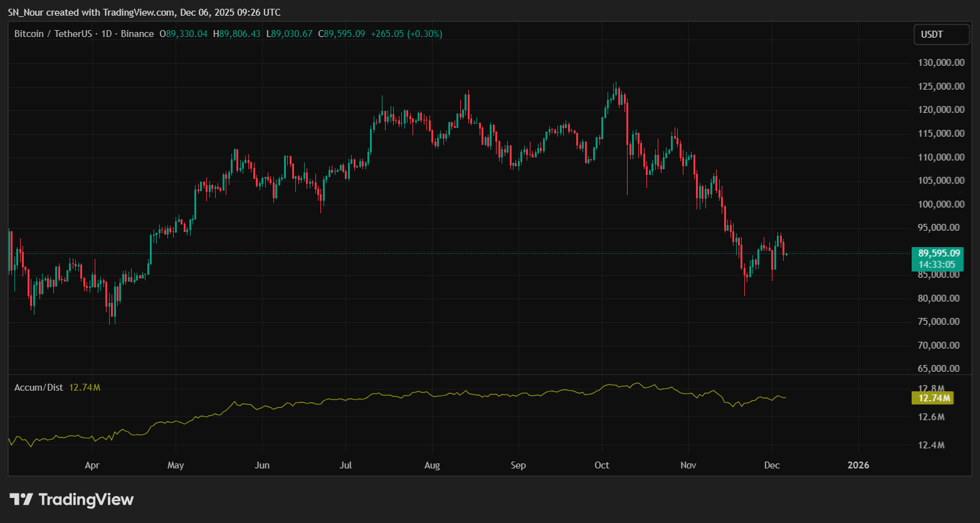Click the 14:33:05 candle countdown timer
This screenshot has height=523, width=980.
pyautogui.click(x=939, y=265)
